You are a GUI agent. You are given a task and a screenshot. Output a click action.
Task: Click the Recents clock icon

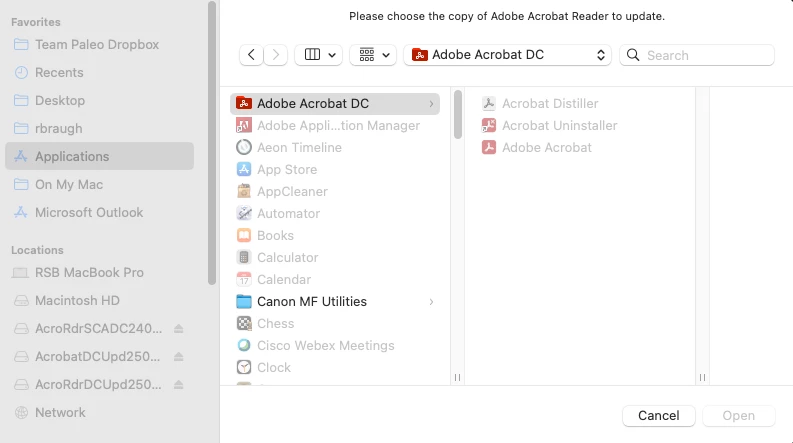21,72
